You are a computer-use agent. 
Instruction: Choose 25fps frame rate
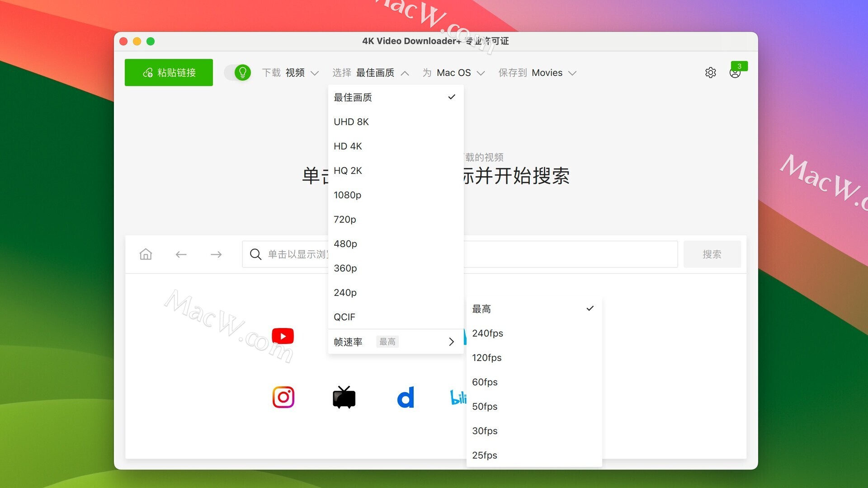pyautogui.click(x=534, y=455)
